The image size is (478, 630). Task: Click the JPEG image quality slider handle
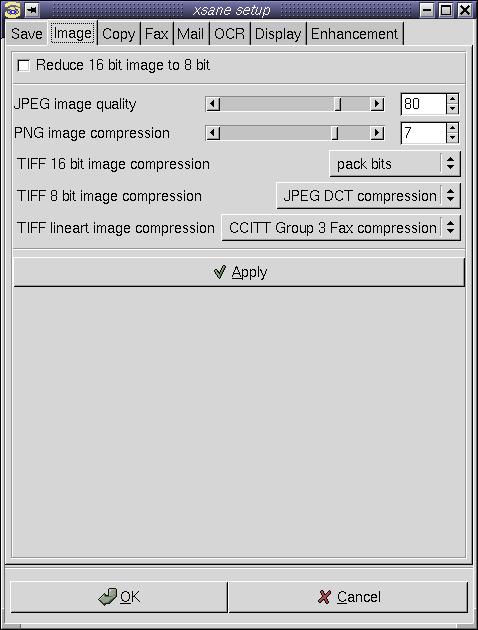point(338,104)
